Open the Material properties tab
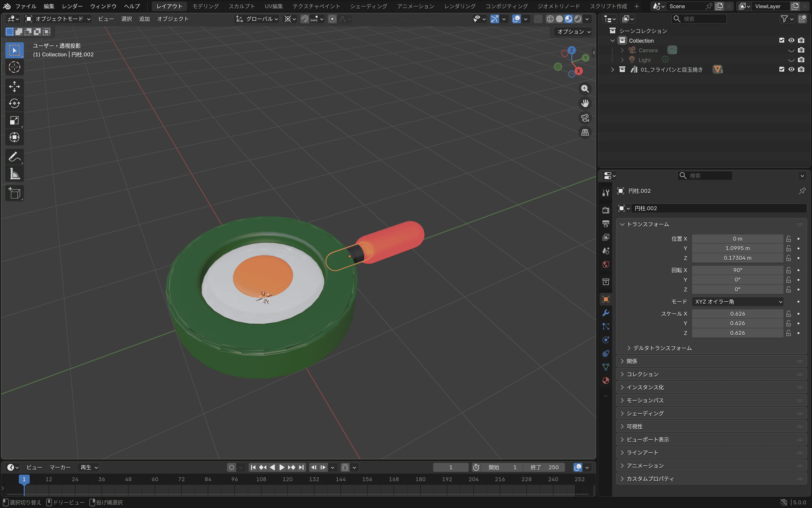Viewport: 812px width, 508px height. pyautogui.click(x=606, y=380)
